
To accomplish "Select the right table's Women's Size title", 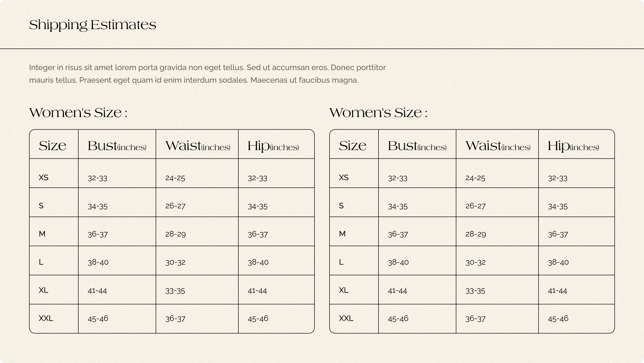I will point(378,113).
